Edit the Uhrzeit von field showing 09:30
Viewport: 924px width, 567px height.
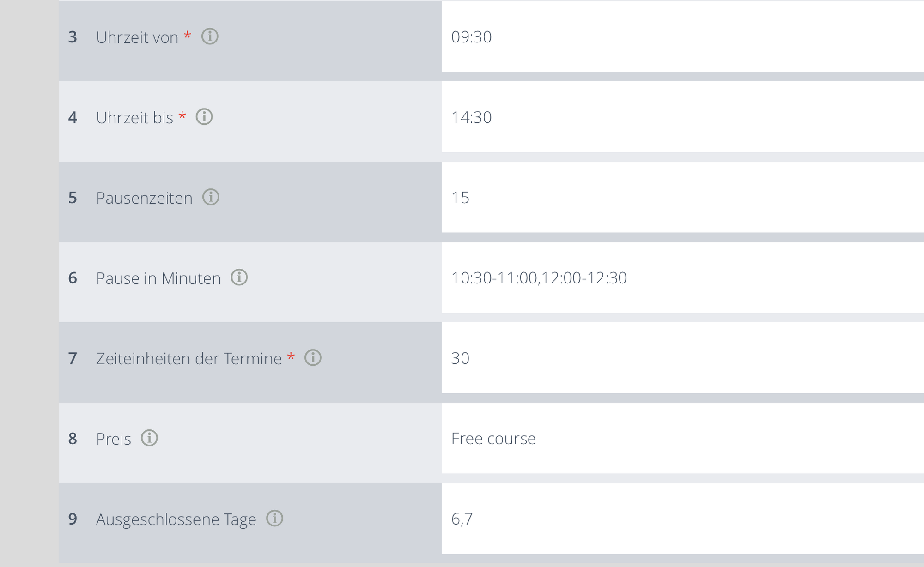click(683, 36)
